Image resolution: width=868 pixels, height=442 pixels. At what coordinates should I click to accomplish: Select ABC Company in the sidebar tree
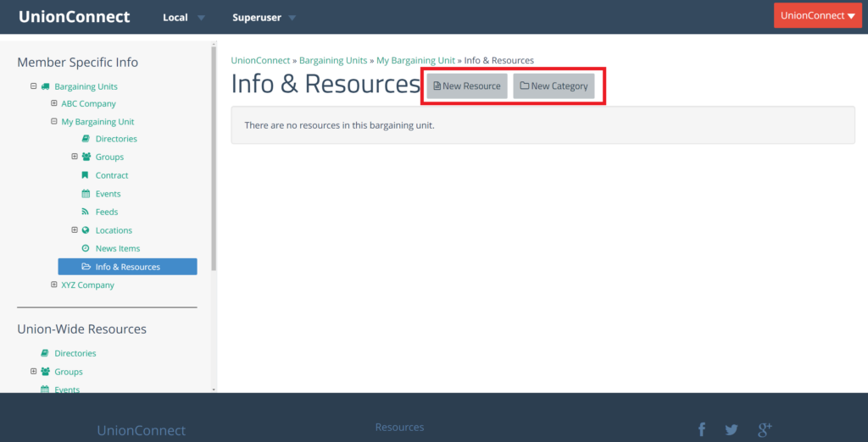point(88,103)
